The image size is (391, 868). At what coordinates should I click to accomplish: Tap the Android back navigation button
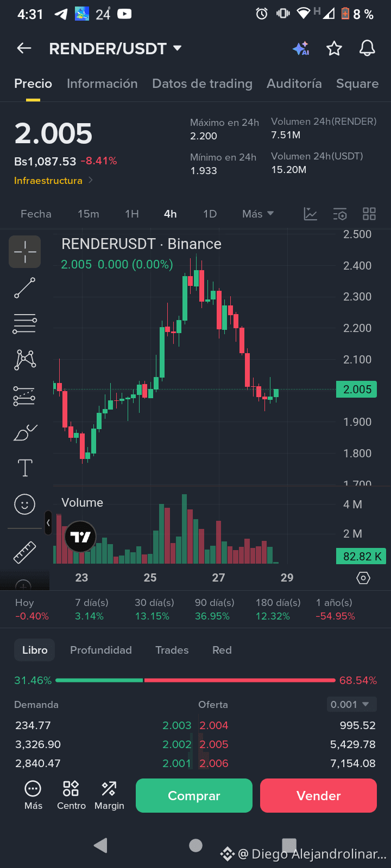click(101, 845)
